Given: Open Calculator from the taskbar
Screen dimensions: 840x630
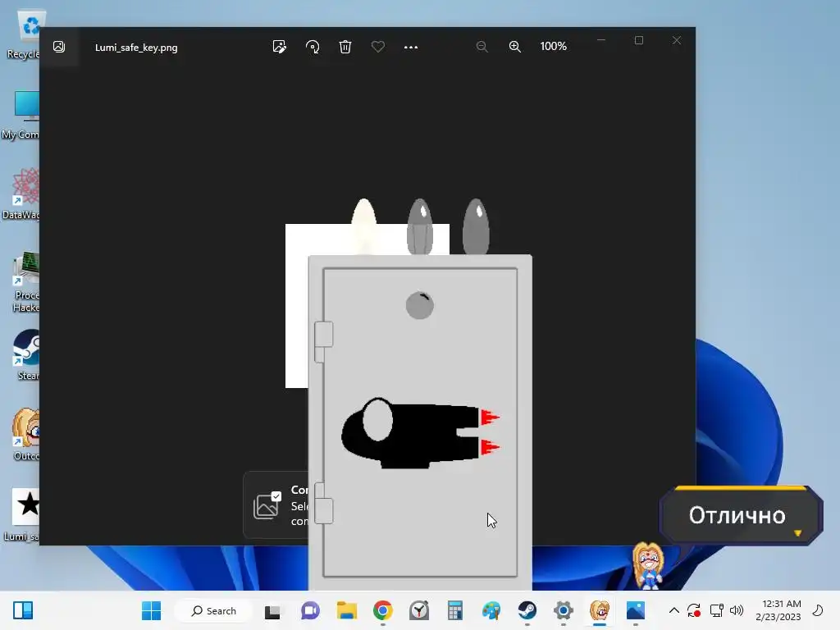Looking at the screenshot, I should tap(454, 610).
